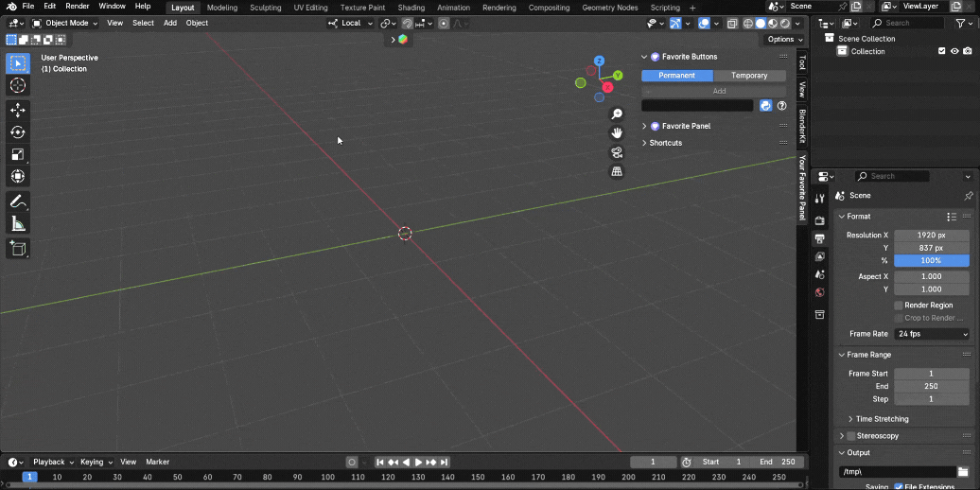Toggle Collection exclude checkbox in outliner
The width and height of the screenshot is (980, 490).
pyautogui.click(x=942, y=51)
